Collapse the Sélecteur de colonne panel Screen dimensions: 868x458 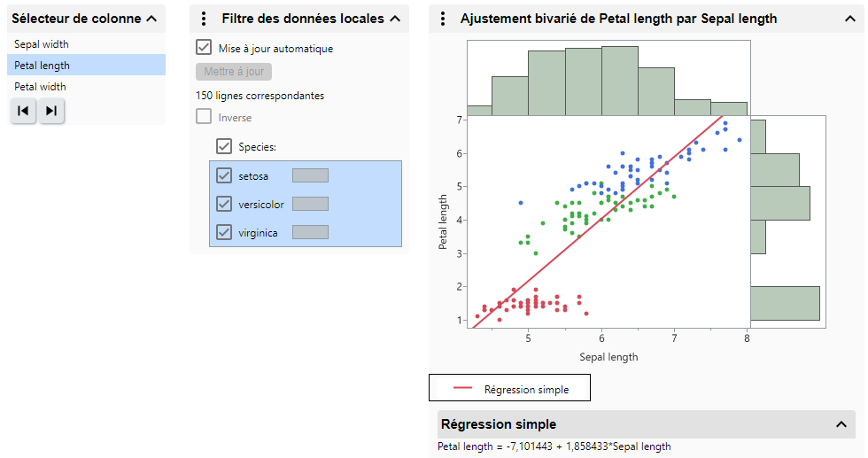151,19
